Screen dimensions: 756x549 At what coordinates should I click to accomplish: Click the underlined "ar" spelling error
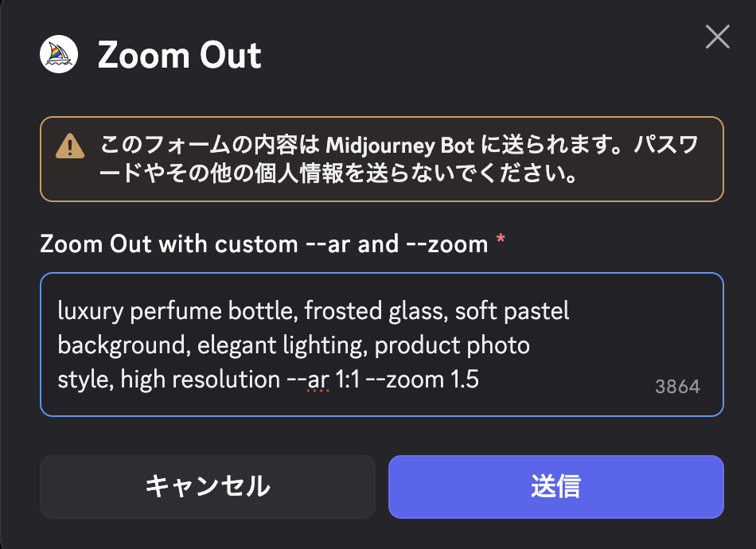pyautogui.click(x=318, y=380)
